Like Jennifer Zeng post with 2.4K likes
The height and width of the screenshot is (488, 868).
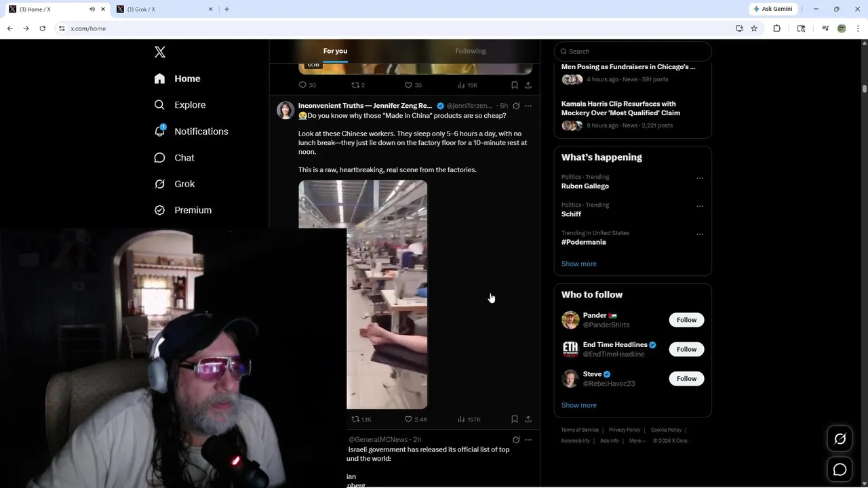(x=416, y=420)
